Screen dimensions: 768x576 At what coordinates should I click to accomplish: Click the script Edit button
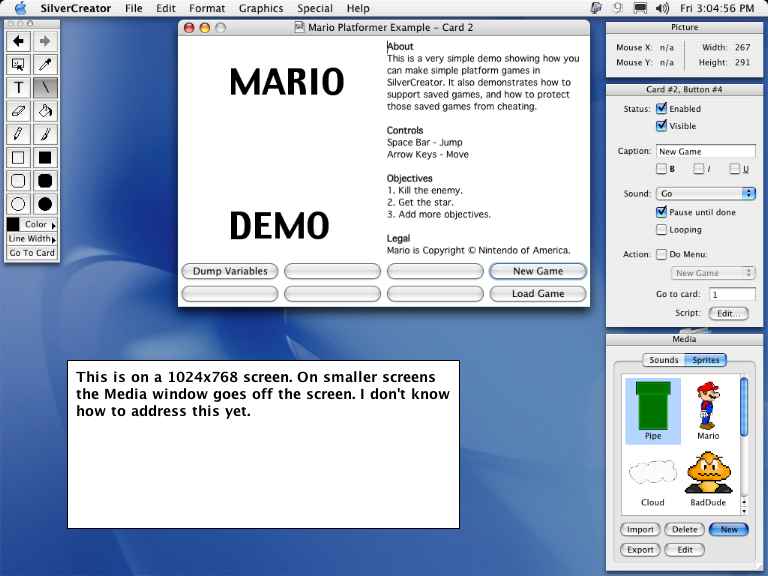click(x=728, y=313)
